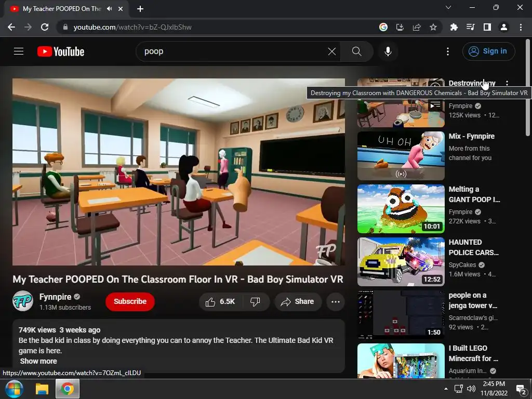Mute tab via speaker icon on tab
The width and height of the screenshot is (532, 399).
point(109,9)
